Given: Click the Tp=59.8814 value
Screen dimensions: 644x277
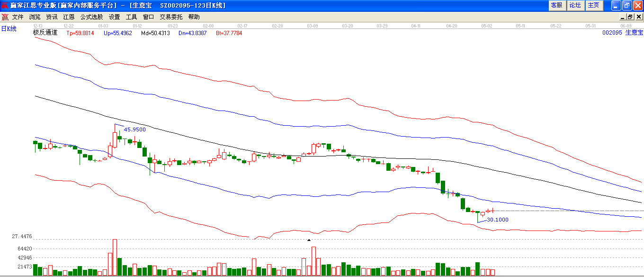Looking at the screenshot, I should click(80, 33).
